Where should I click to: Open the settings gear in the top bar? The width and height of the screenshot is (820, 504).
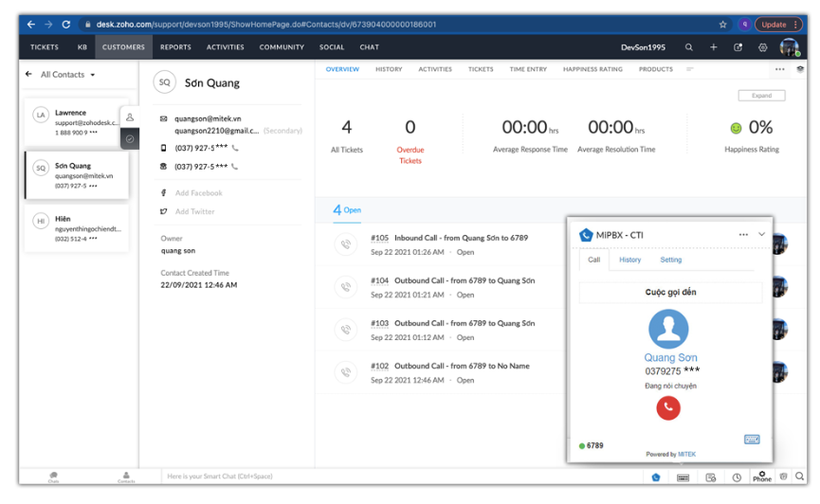click(x=763, y=47)
